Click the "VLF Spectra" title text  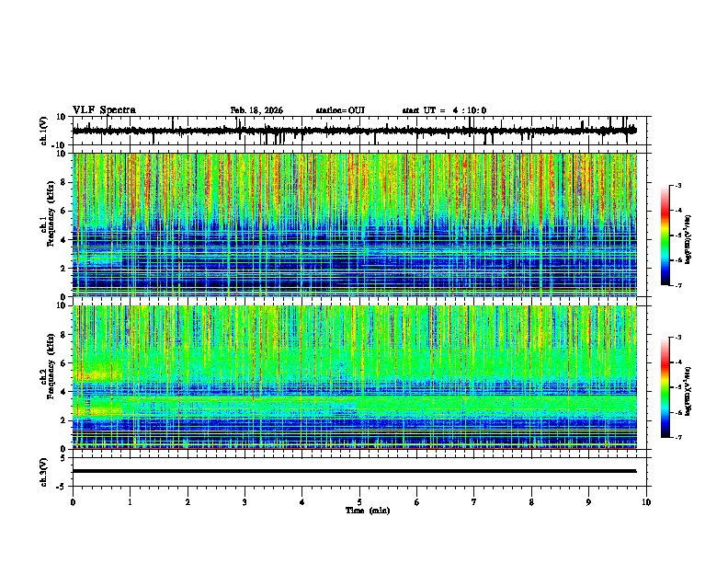(x=104, y=110)
